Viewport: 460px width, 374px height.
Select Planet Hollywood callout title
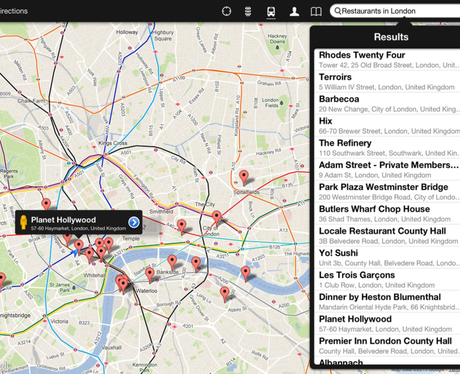(x=63, y=220)
